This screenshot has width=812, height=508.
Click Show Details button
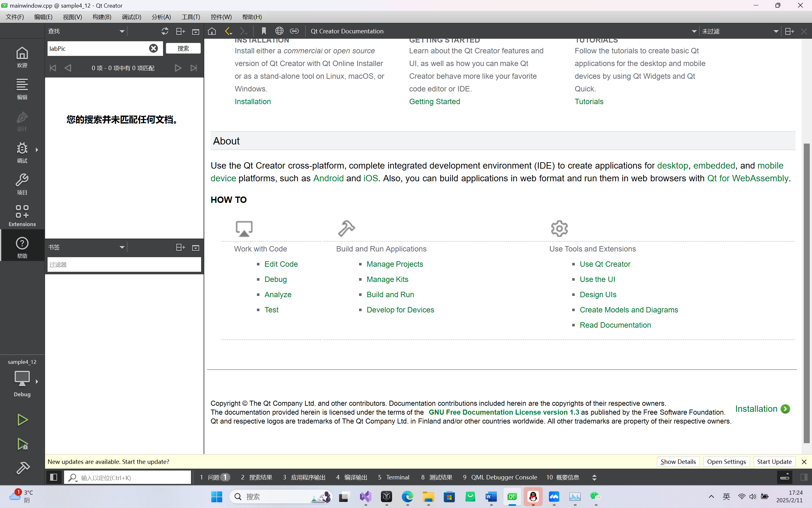[x=678, y=462]
